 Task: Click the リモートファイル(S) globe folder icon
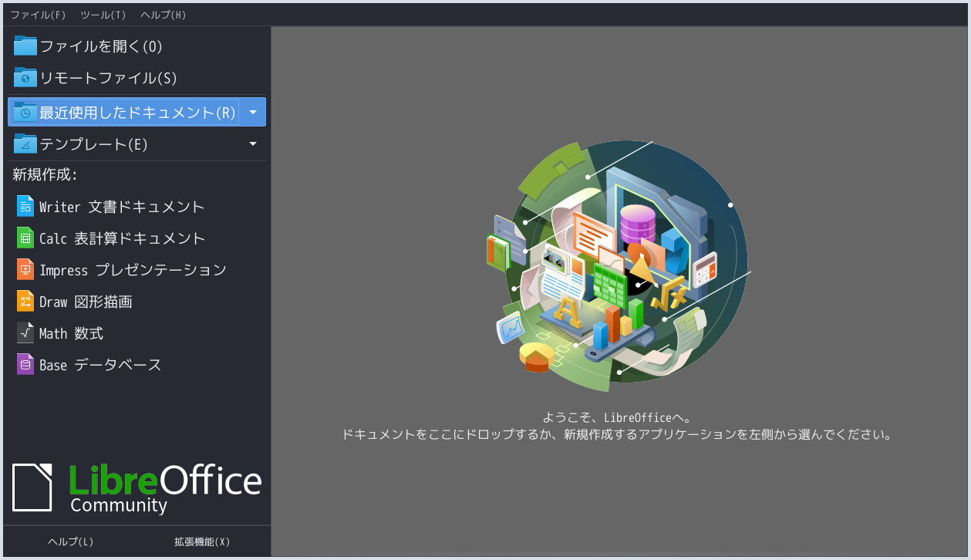[25, 78]
